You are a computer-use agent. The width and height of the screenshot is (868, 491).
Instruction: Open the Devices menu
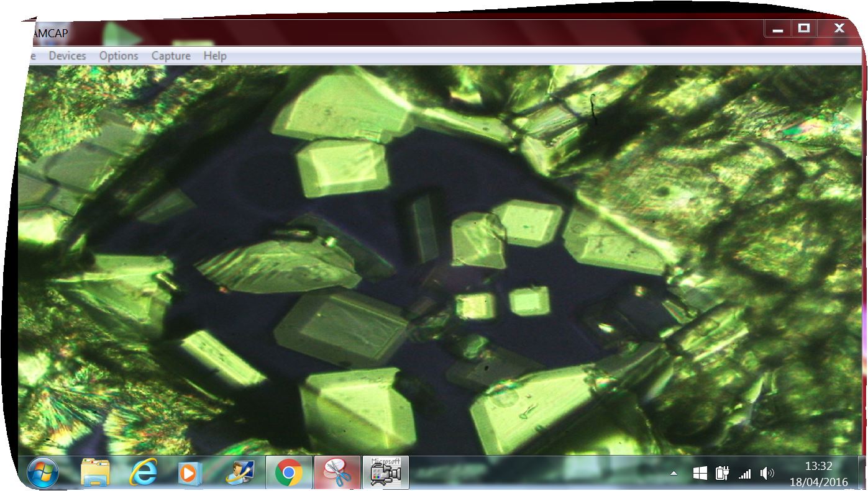(x=67, y=56)
